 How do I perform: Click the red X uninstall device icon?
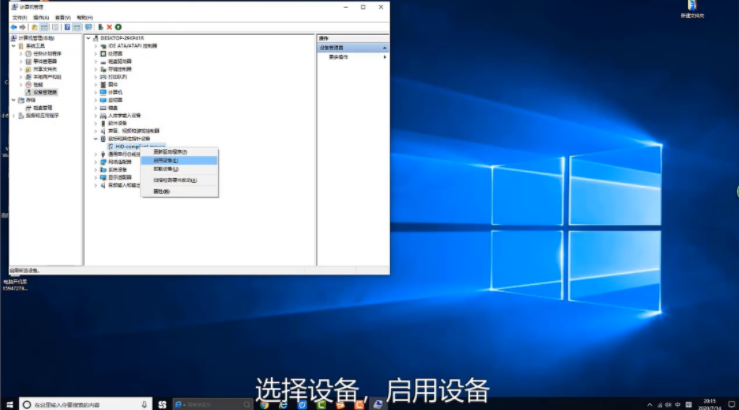tap(109, 27)
